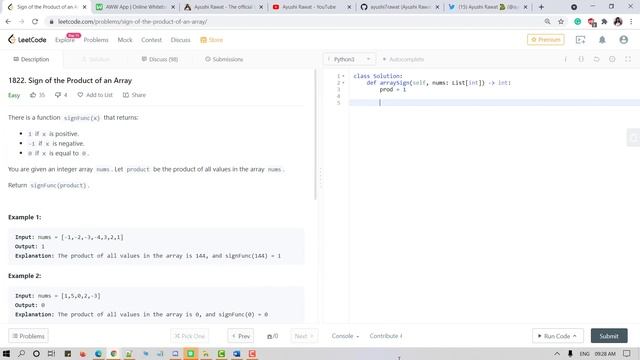The height and width of the screenshot is (360, 640).
Task: Open the LeetCode playground icon
Action: pyautogui.click(x=580, y=40)
